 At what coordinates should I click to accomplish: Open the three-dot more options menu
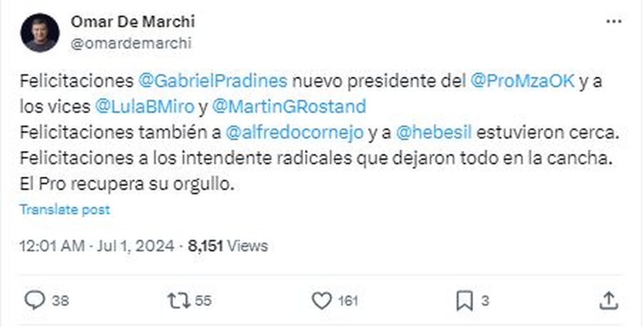pyautogui.click(x=613, y=22)
